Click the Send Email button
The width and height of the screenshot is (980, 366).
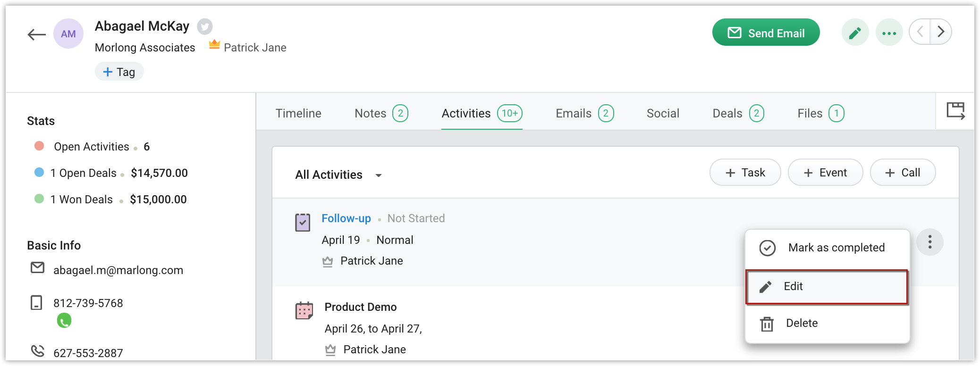pyautogui.click(x=766, y=33)
